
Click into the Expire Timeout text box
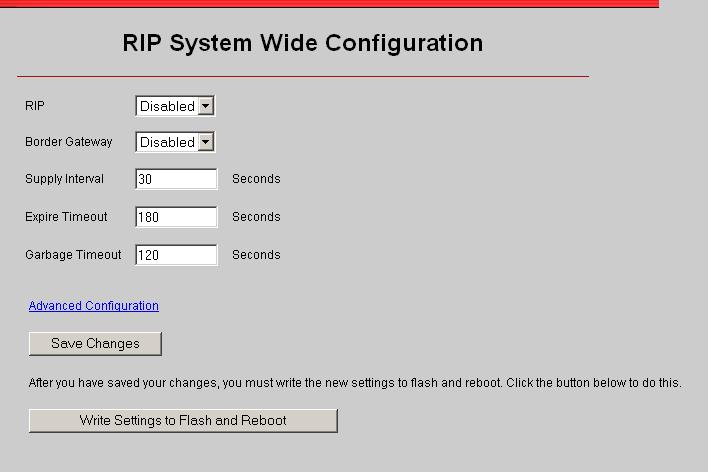[x=176, y=217]
